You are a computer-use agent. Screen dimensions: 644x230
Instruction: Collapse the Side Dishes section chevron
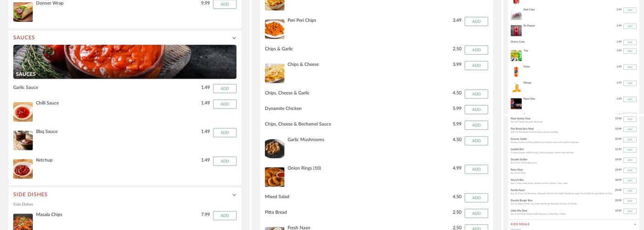point(234,195)
